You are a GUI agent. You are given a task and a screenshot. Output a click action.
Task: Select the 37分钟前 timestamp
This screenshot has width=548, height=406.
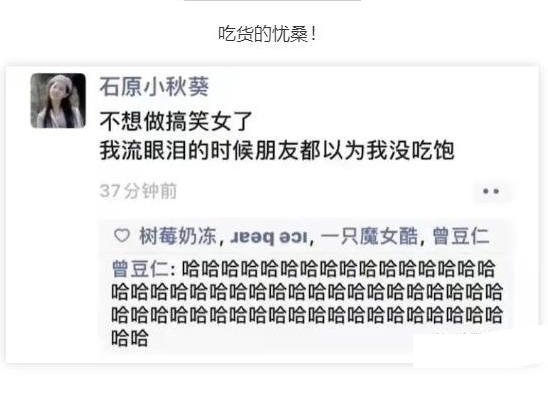pyautogui.click(x=138, y=191)
